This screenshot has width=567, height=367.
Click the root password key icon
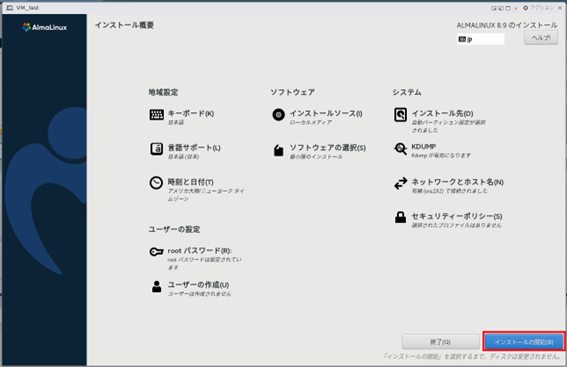click(x=156, y=252)
